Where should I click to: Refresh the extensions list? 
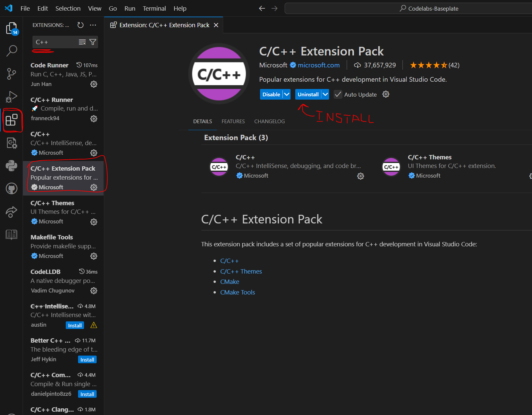(x=80, y=25)
